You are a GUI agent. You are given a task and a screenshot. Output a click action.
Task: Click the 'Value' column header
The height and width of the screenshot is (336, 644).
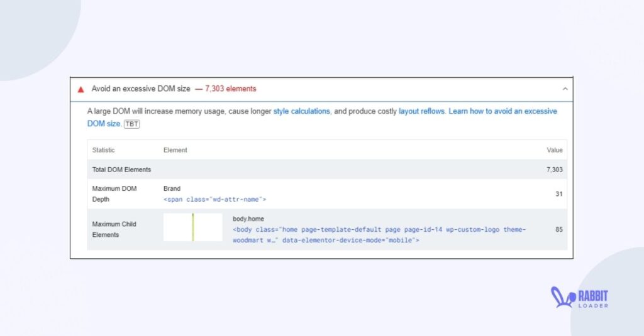555,150
